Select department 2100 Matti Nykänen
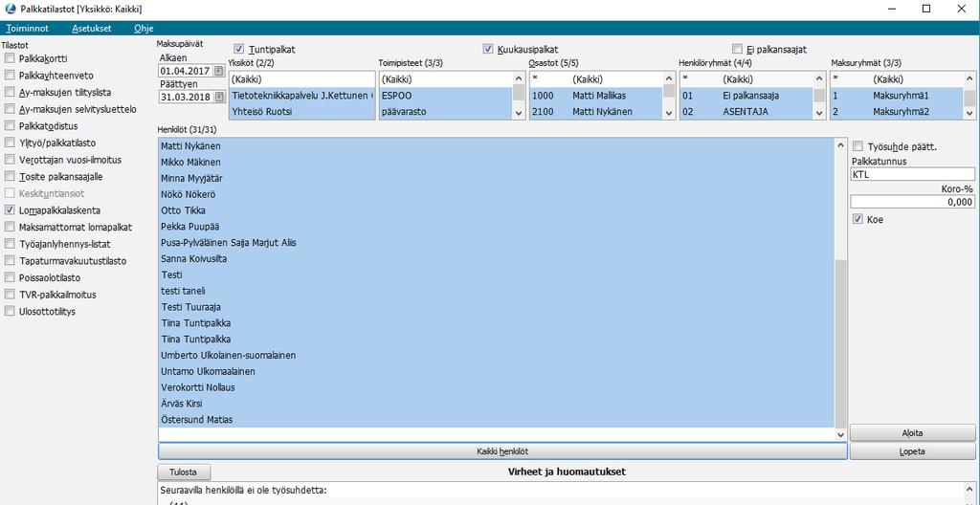 click(x=597, y=112)
